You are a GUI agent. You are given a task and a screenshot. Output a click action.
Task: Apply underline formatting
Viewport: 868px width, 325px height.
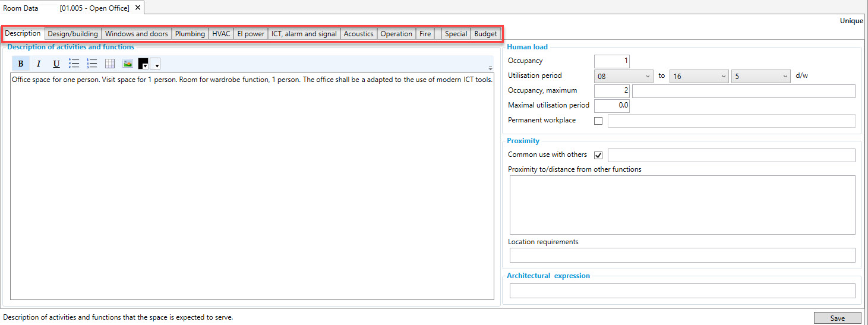pyautogui.click(x=56, y=64)
